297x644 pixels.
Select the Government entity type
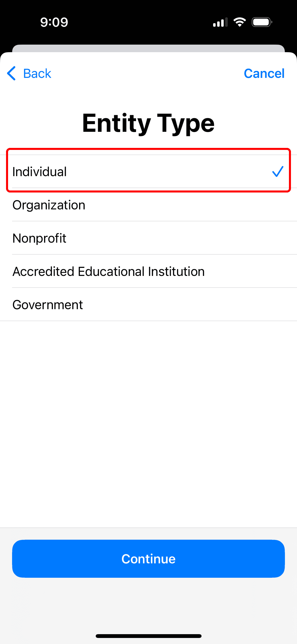[x=48, y=305]
